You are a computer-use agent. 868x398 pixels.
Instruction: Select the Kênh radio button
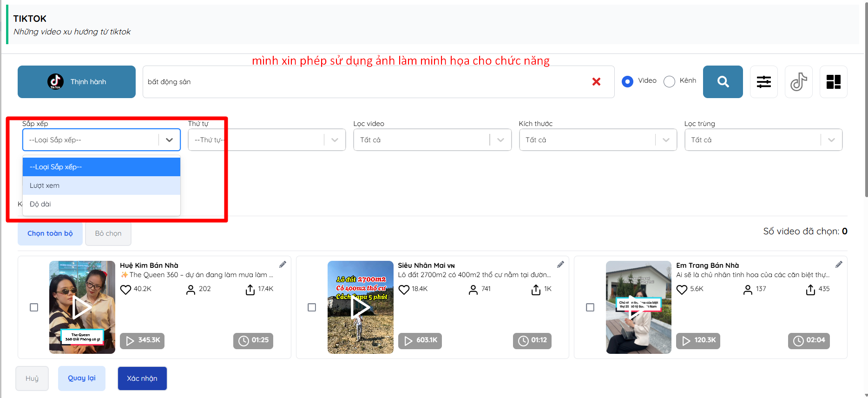point(669,81)
